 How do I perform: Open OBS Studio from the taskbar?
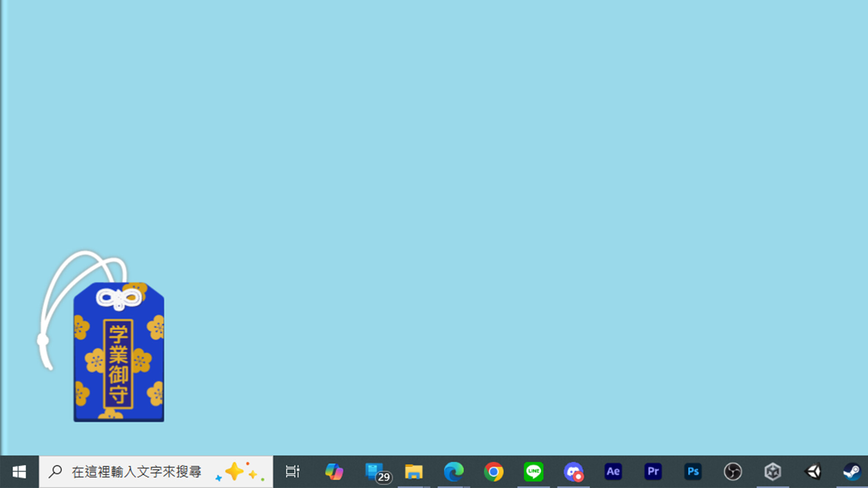(732, 472)
